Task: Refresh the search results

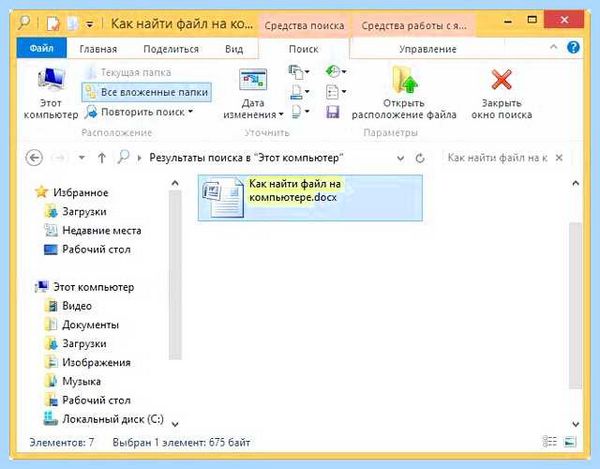Action: tap(420, 158)
